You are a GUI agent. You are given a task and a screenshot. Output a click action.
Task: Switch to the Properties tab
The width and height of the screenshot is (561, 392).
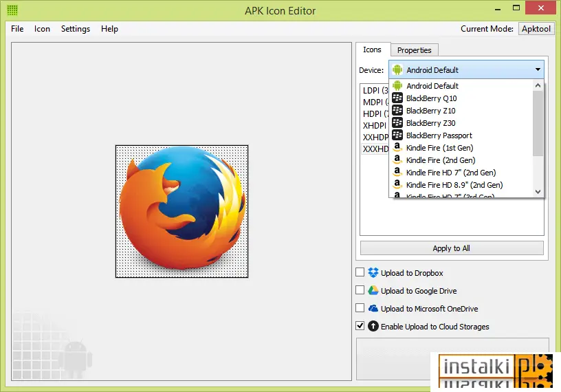tap(415, 50)
